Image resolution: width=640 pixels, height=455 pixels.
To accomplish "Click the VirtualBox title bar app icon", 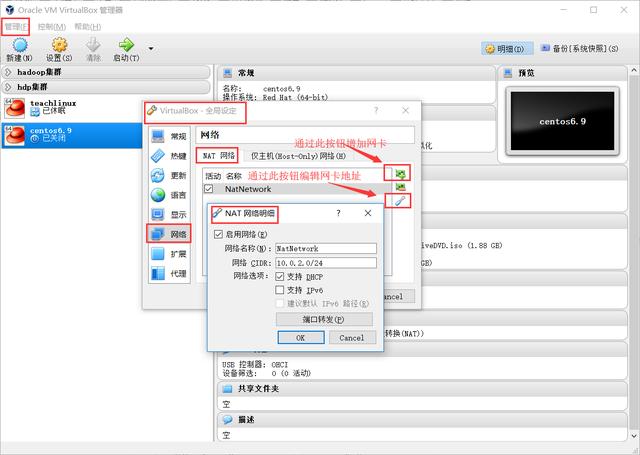I will 9,10.
